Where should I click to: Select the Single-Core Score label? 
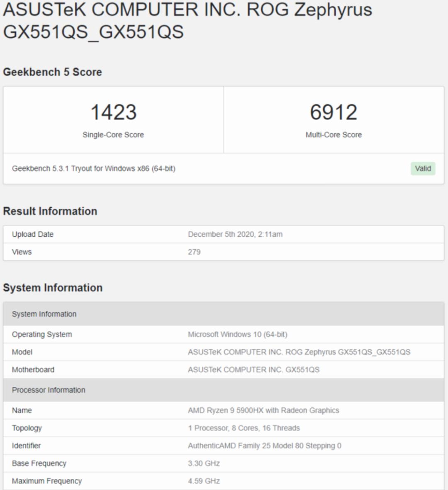(x=113, y=135)
